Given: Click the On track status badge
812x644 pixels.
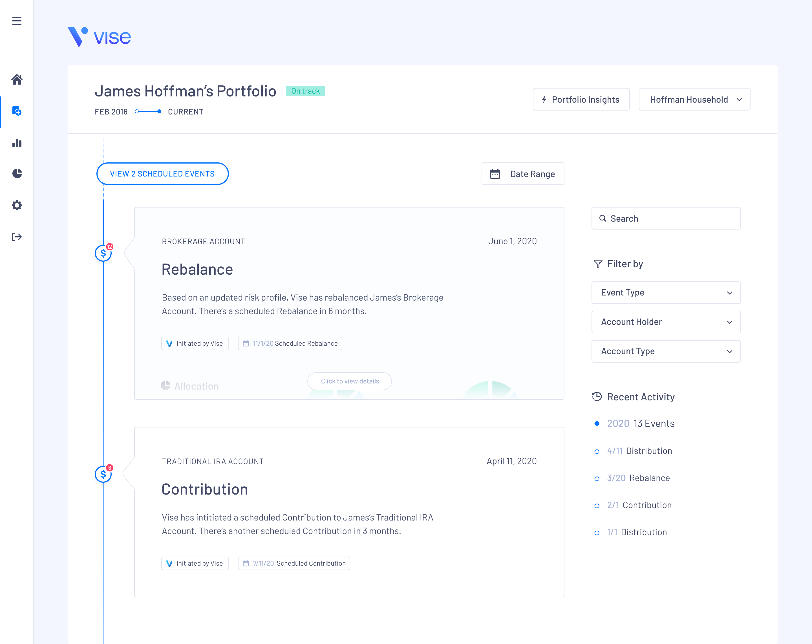Looking at the screenshot, I should [305, 91].
